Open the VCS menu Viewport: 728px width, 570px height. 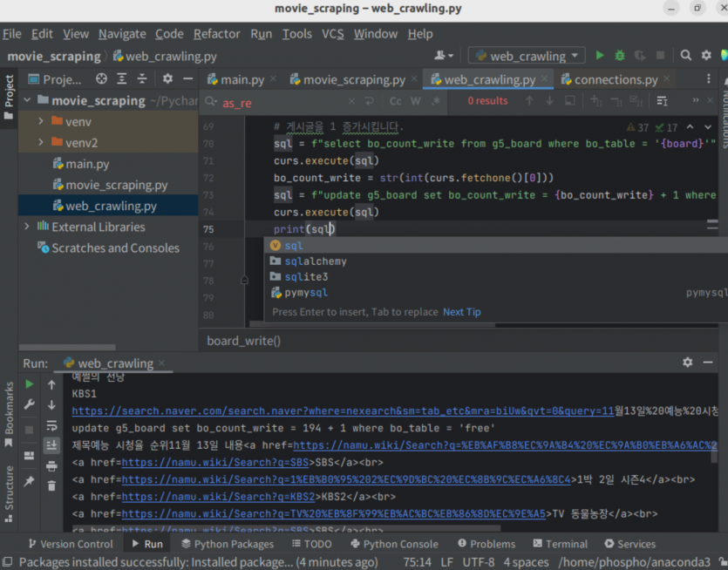pyautogui.click(x=333, y=34)
